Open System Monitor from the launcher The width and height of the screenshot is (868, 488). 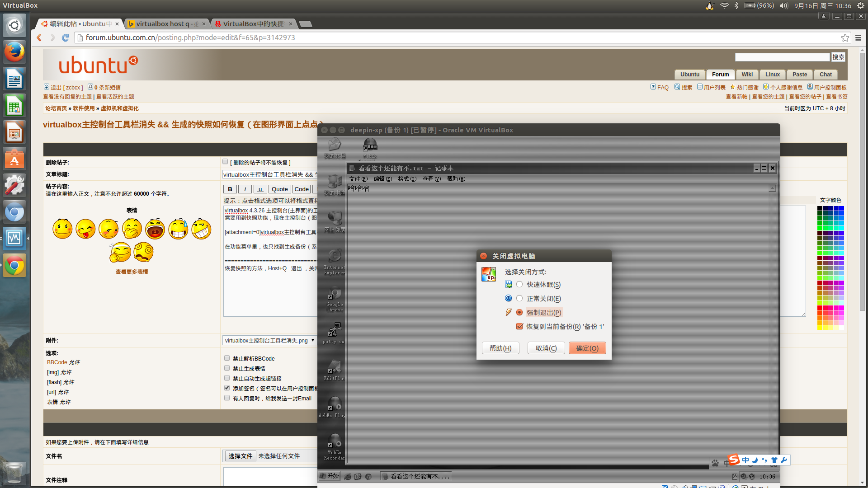point(14,239)
